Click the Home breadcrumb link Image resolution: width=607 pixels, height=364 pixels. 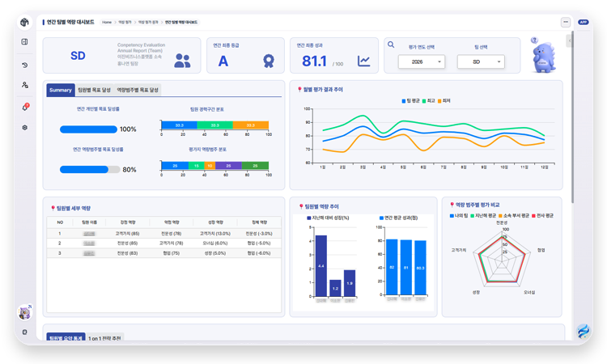[x=107, y=23]
